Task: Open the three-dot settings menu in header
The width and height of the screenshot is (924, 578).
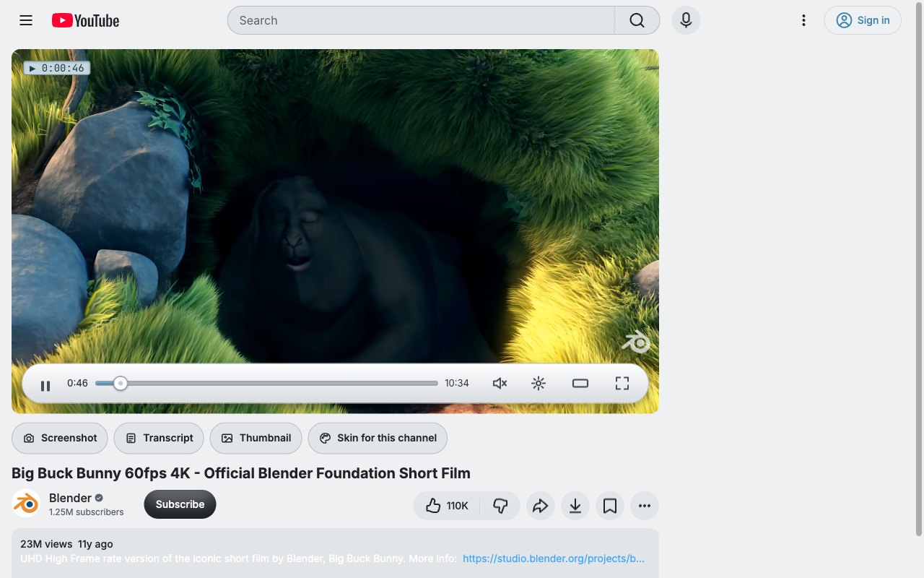Action: point(803,20)
